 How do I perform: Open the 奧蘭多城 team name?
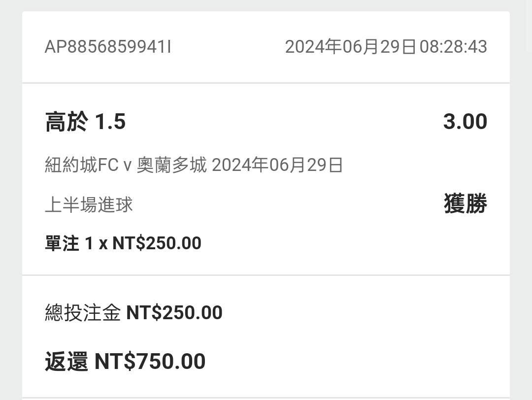(x=171, y=166)
